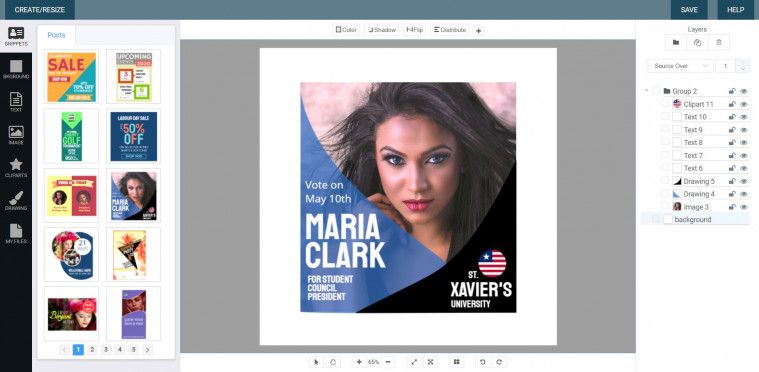Zoom in with the plus icon

click(x=359, y=362)
